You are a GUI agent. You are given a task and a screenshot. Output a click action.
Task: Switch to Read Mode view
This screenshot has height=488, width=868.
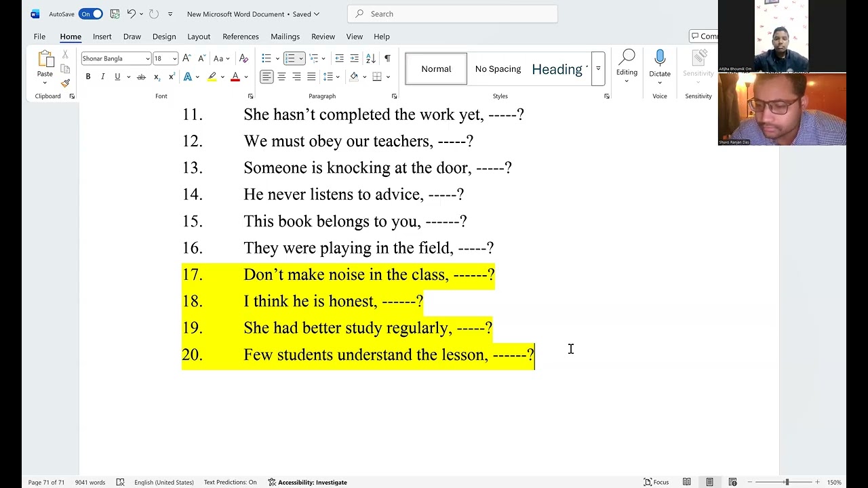coord(687,482)
